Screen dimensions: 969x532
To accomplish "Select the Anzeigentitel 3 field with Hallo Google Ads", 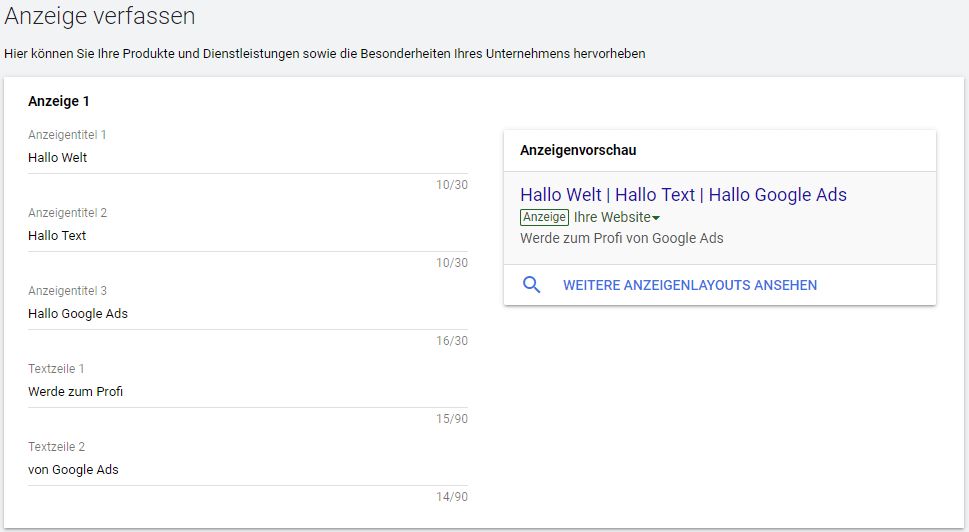I will point(247,314).
